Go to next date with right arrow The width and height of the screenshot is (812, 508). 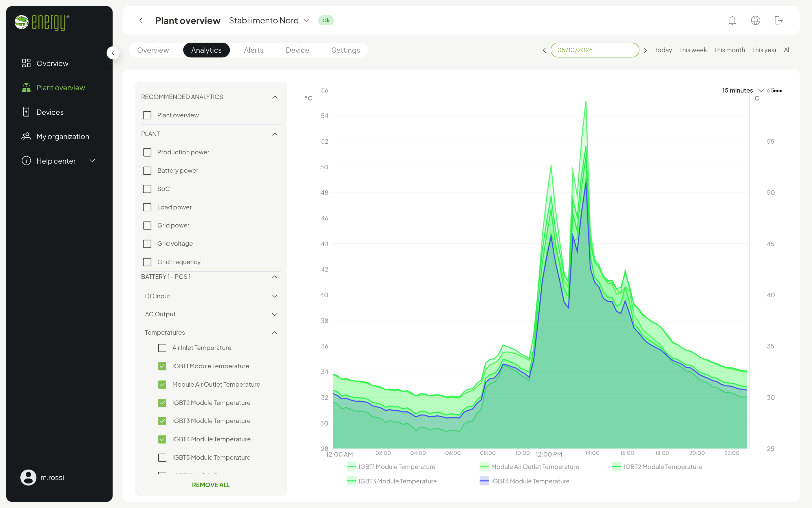click(x=645, y=50)
